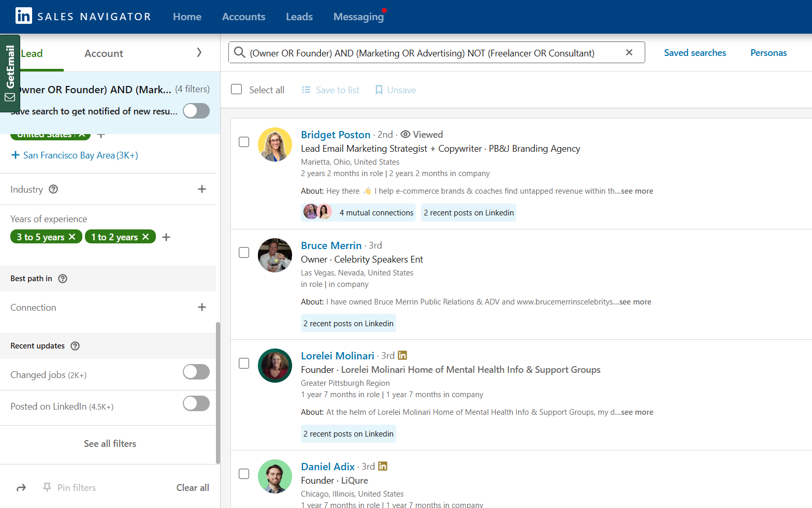Open Bruce Merrin's profile photo
The height and width of the screenshot is (508, 812).
click(x=275, y=255)
